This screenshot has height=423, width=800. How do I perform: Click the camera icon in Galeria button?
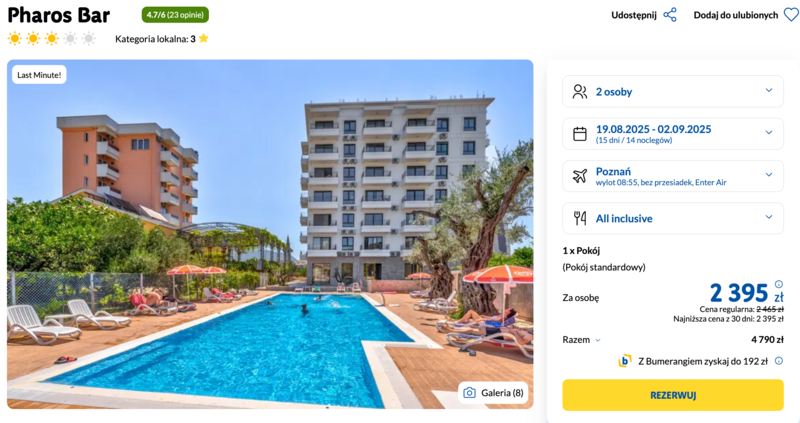tap(469, 393)
